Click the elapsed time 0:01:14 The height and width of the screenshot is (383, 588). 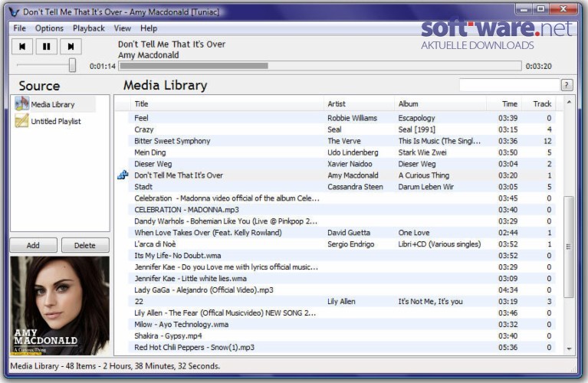pyautogui.click(x=103, y=67)
